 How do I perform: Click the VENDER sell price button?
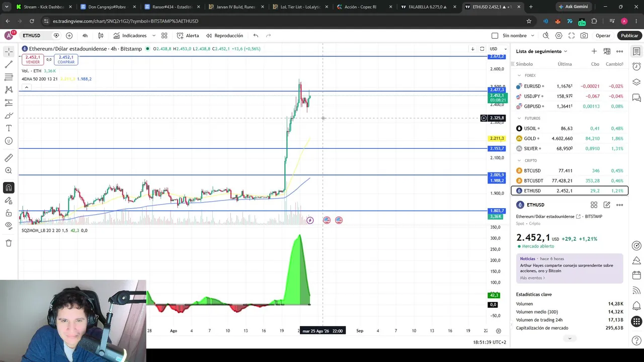click(x=33, y=59)
